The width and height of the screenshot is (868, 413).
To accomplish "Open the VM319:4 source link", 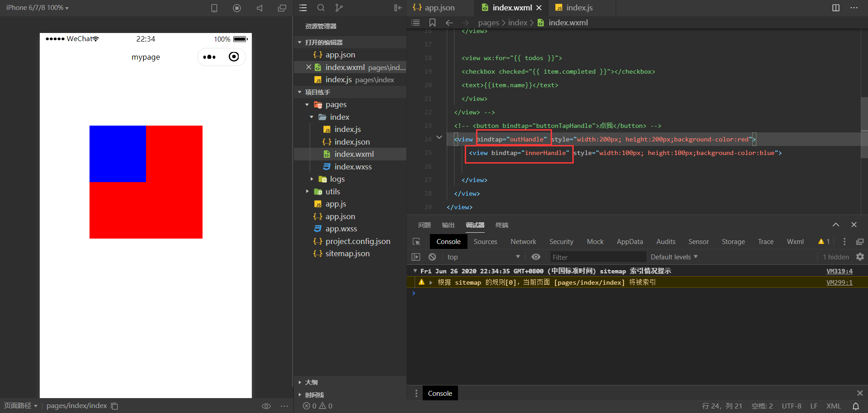I will coord(840,271).
